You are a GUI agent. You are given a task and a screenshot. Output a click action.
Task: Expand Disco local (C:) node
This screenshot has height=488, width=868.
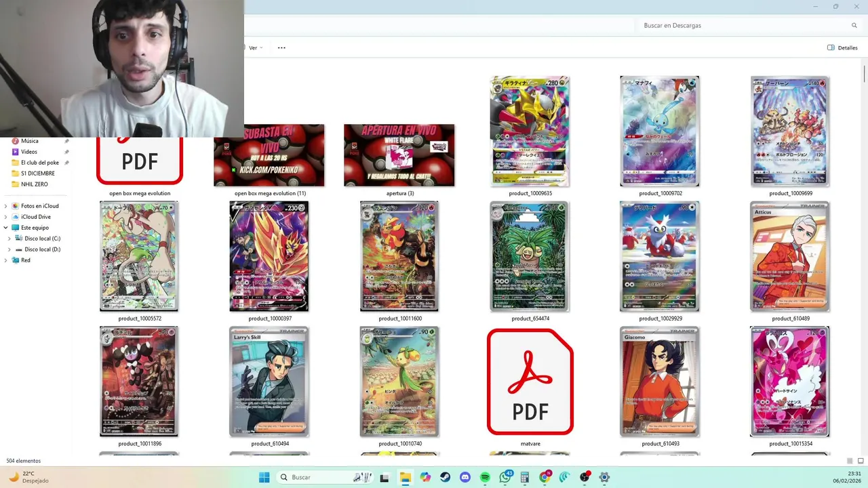(9, 239)
